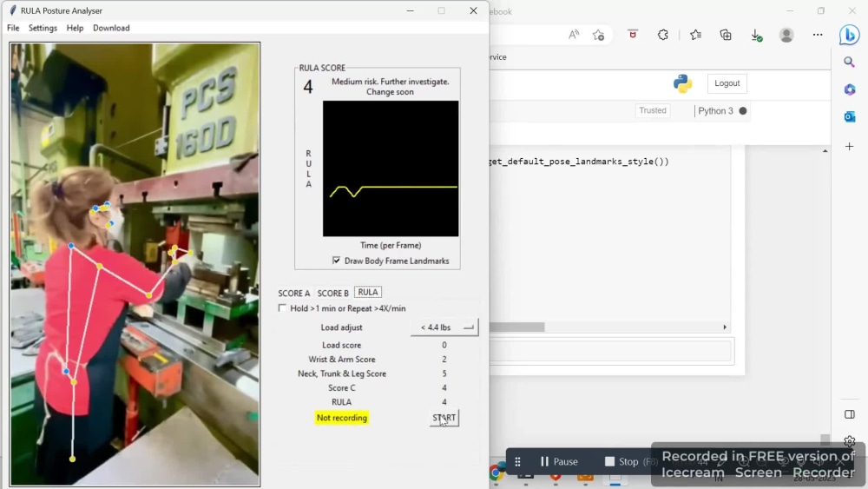Add sidebar app with plus icon

point(849,146)
